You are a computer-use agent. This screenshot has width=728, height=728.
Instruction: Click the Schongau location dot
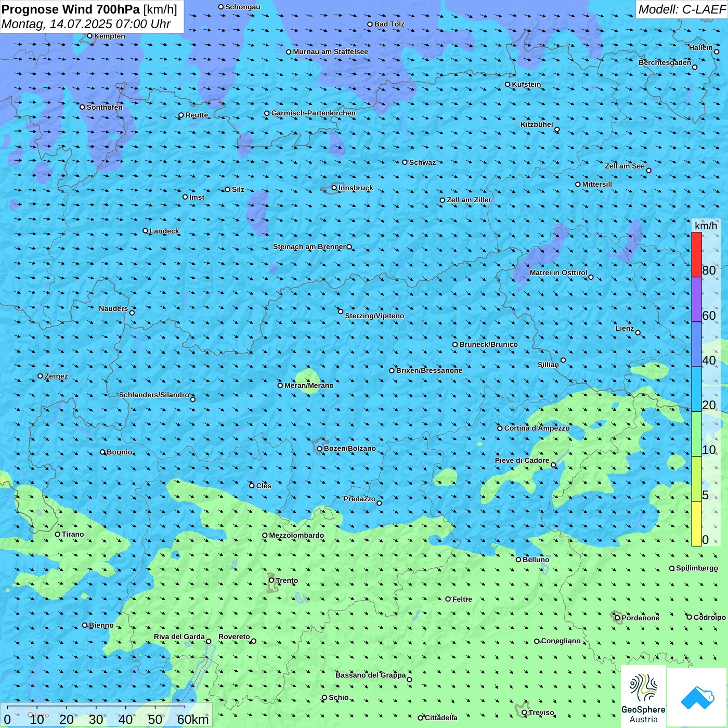pos(221,7)
